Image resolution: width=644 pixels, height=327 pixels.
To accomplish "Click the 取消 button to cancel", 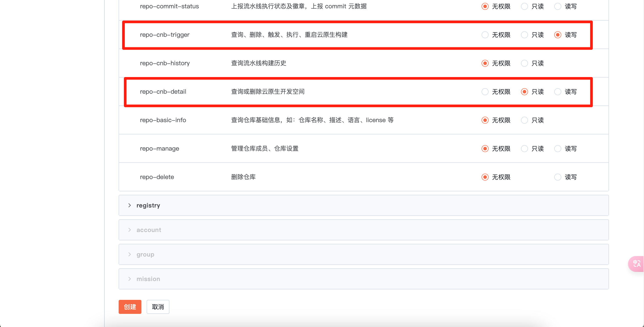I will 158,307.
